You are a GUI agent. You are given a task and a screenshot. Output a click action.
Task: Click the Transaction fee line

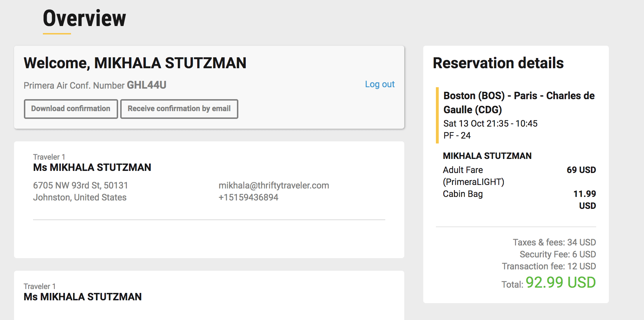[x=549, y=266]
